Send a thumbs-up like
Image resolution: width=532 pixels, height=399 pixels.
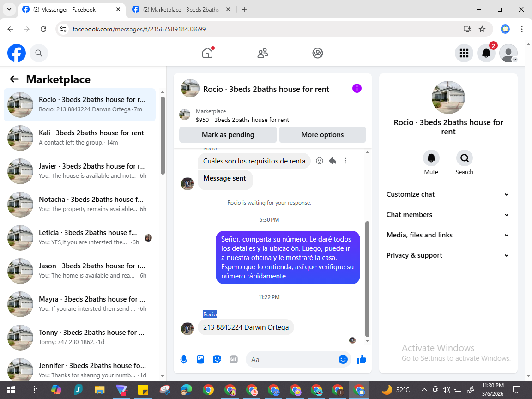(362, 359)
